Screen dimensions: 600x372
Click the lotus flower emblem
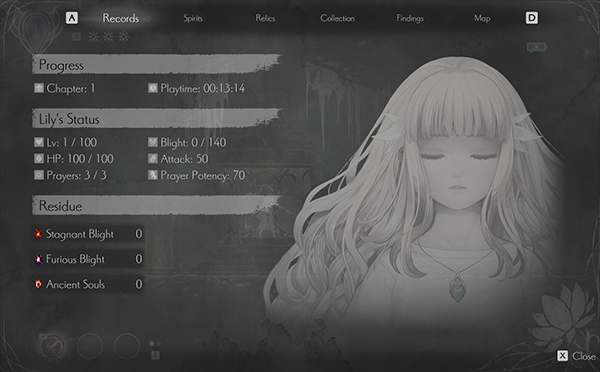(x=562, y=318)
